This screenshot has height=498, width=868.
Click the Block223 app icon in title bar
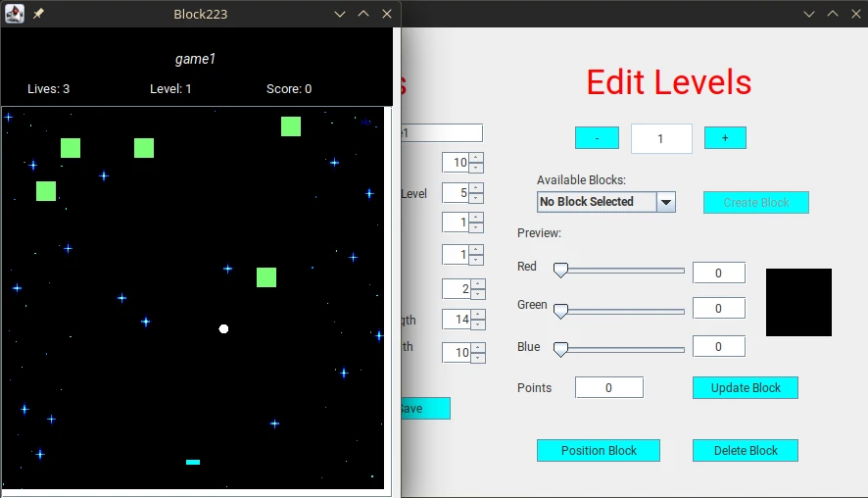(15, 14)
